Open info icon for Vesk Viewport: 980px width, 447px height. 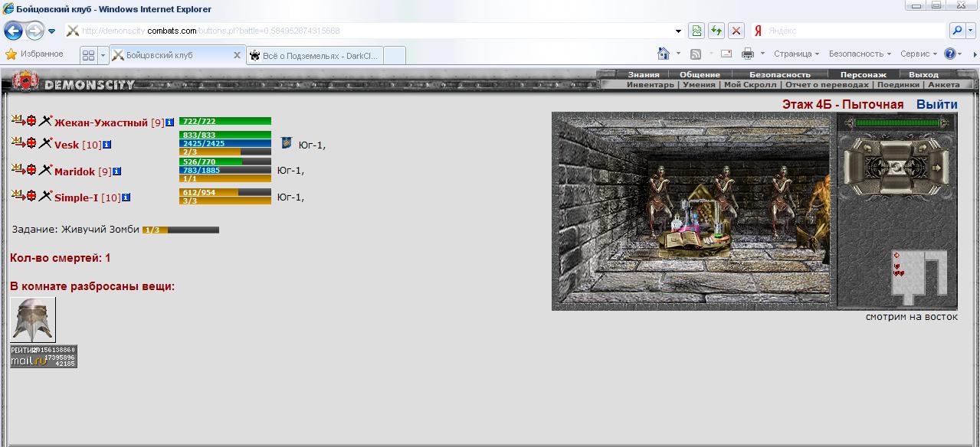[x=107, y=145]
